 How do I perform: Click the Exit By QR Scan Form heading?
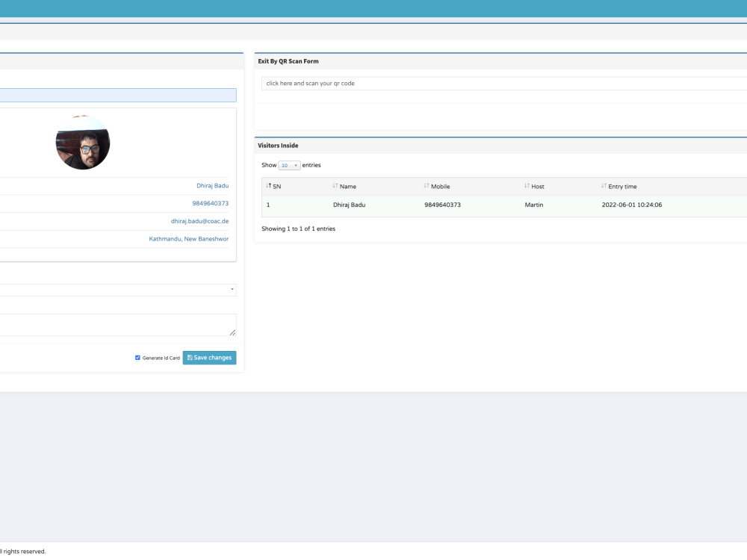288,61
